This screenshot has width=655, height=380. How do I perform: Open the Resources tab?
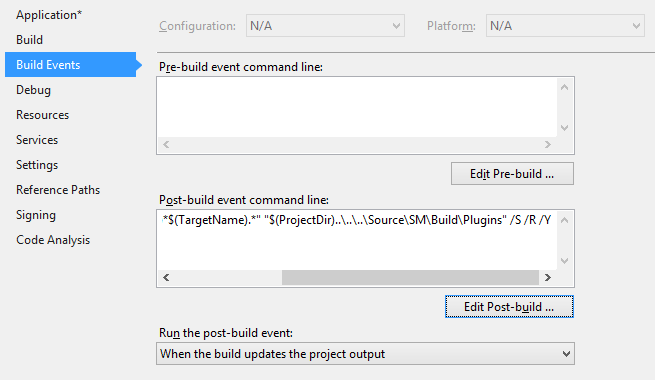42,115
